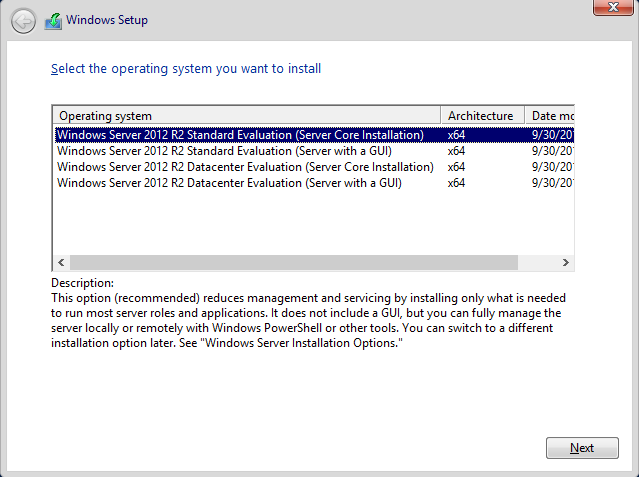Screen dimensions: 639x477
Task: Pick Datacenter Evaluation (Server with a GUI)
Action: (229, 183)
